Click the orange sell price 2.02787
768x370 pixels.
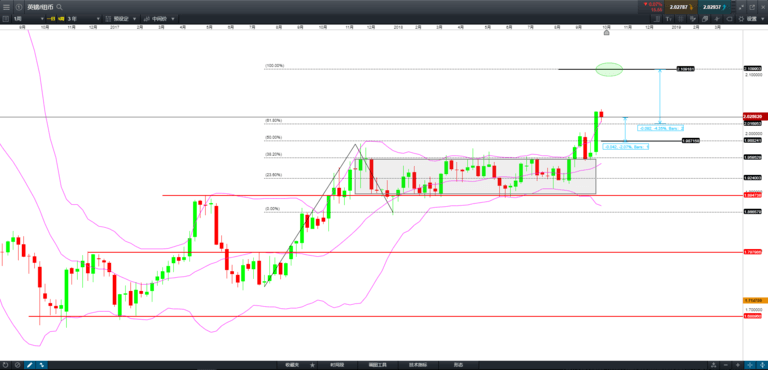[x=681, y=7]
